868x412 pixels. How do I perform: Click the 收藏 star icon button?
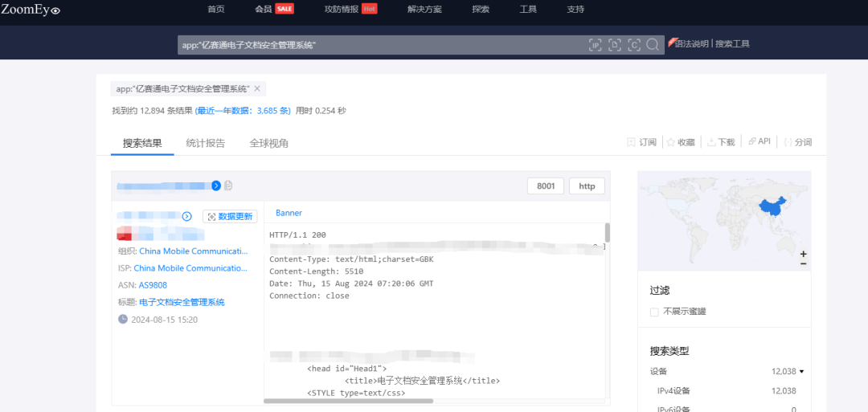coord(681,142)
